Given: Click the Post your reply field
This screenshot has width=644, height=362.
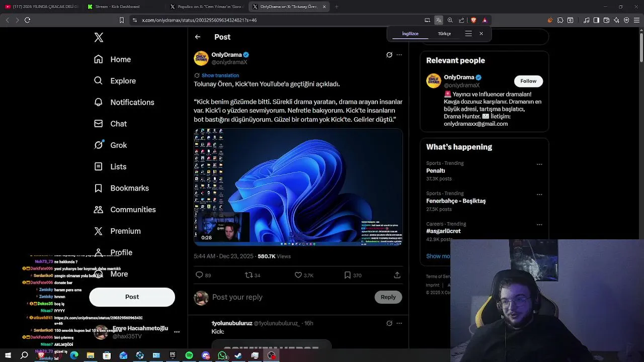Looking at the screenshot, I should (291, 297).
